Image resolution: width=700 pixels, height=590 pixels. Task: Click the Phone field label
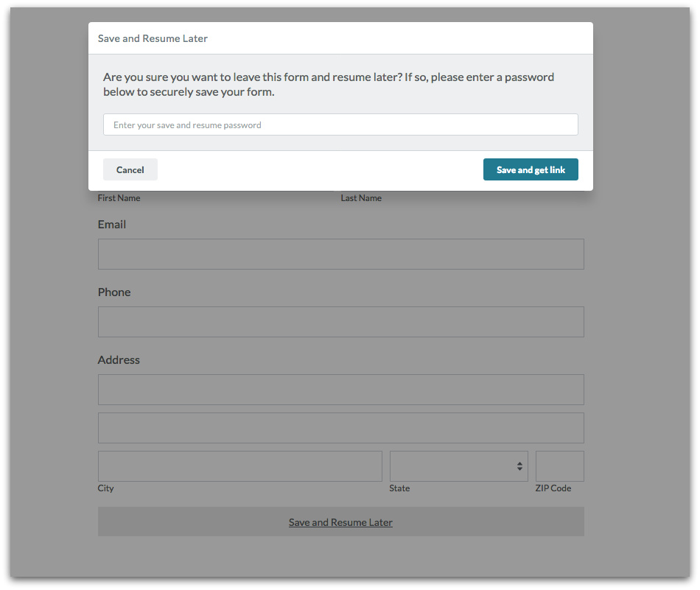(114, 292)
